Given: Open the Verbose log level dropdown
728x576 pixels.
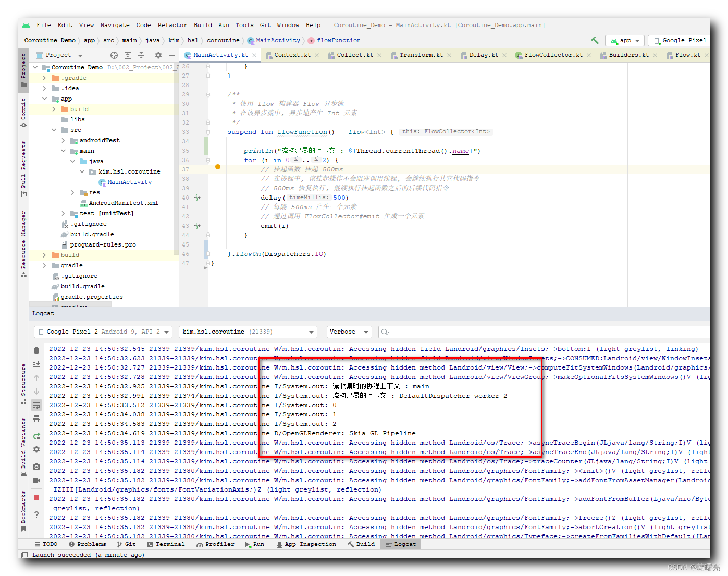Looking at the screenshot, I should tap(349, 332).
